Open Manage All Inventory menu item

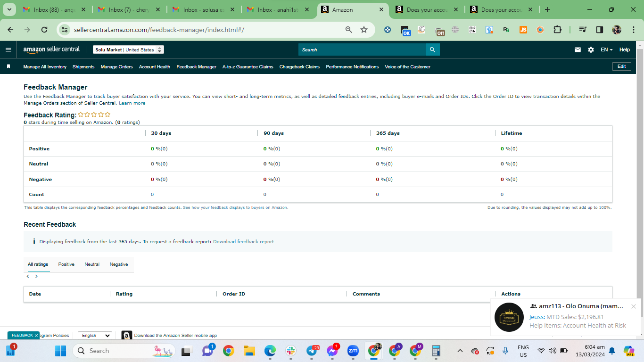[x=45, y=67]
